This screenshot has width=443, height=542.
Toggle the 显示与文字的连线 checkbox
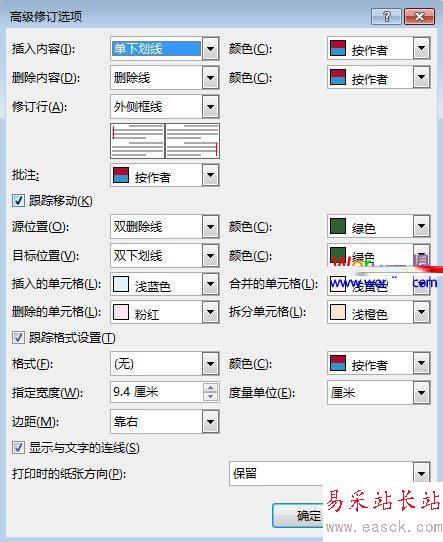18,448
